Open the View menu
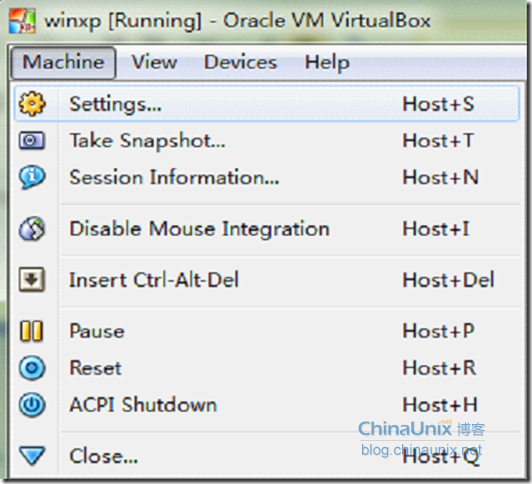Screen dimensions: 532x484 154,63
